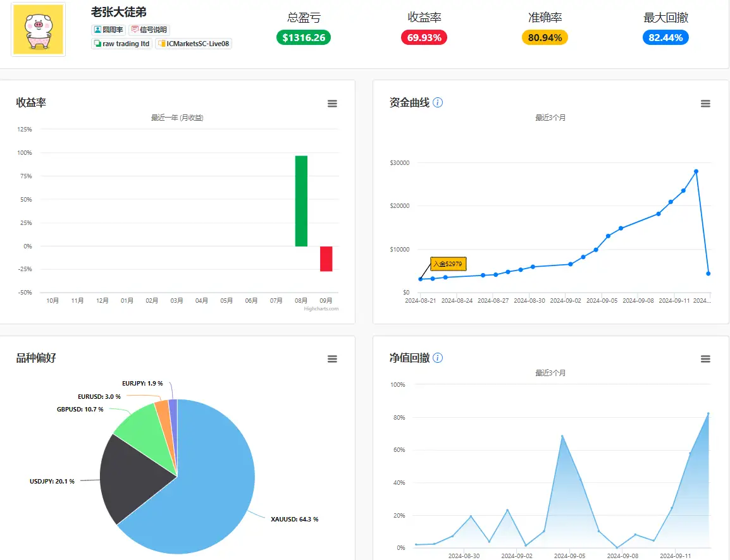Click the info icon next to 资金曲线
Viewport: 730px width, 560px height.
click(438, 102)
